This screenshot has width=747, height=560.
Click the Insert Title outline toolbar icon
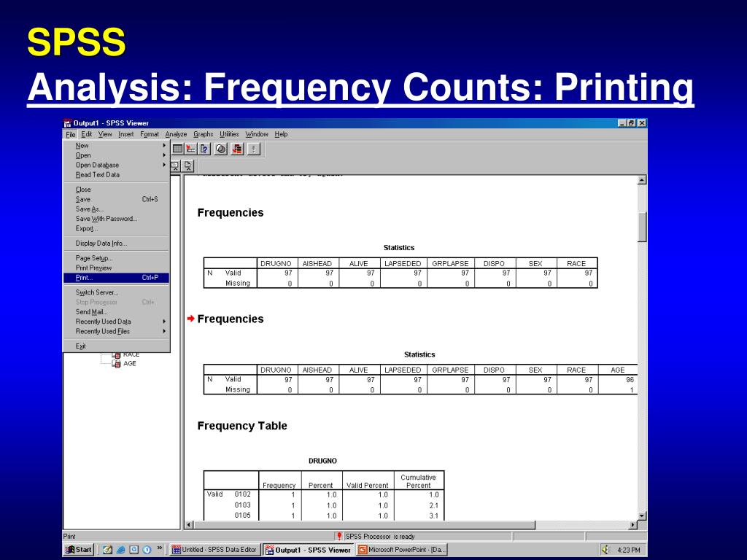[x=175, y=166]
